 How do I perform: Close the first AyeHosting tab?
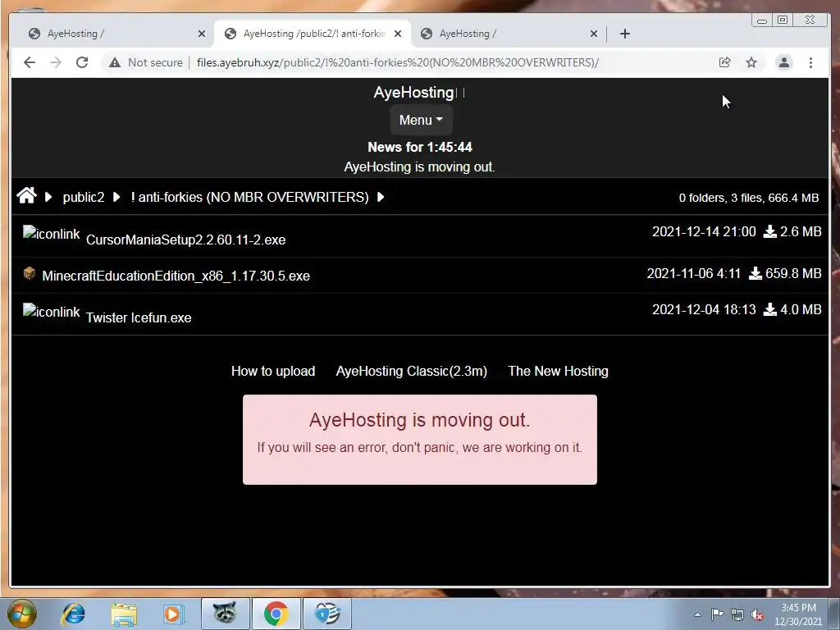[202, 34]
